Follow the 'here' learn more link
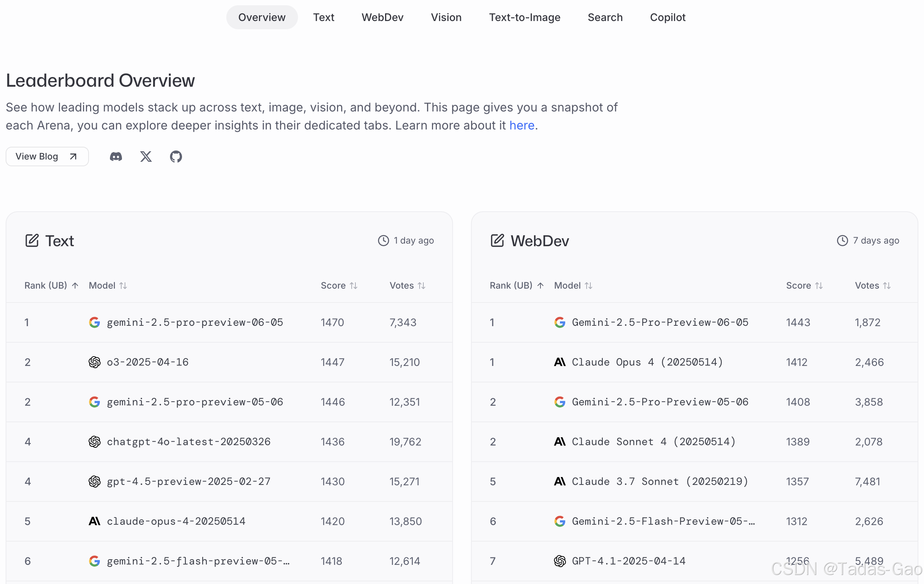 point(522,125)
